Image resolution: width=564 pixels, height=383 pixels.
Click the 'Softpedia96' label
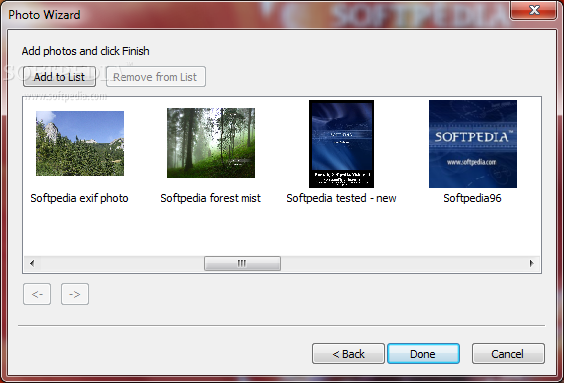point(472,198)
